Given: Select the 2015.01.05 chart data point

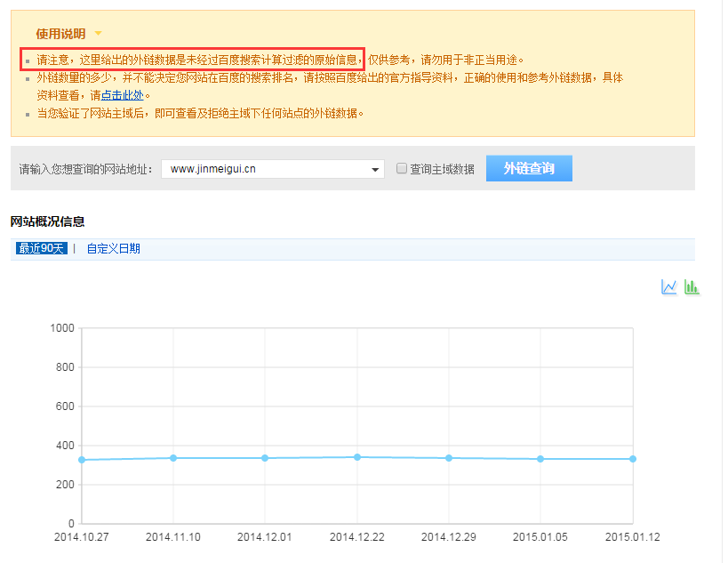Looking at the screenshot, I should coord(540,459).
